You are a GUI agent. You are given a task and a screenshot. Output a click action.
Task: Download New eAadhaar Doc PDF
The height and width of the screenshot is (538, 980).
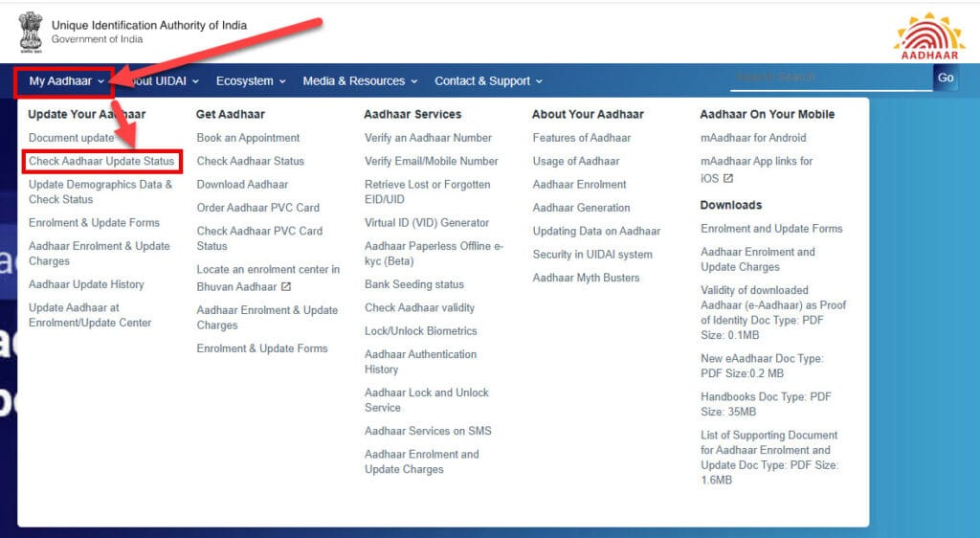(762, 366)
